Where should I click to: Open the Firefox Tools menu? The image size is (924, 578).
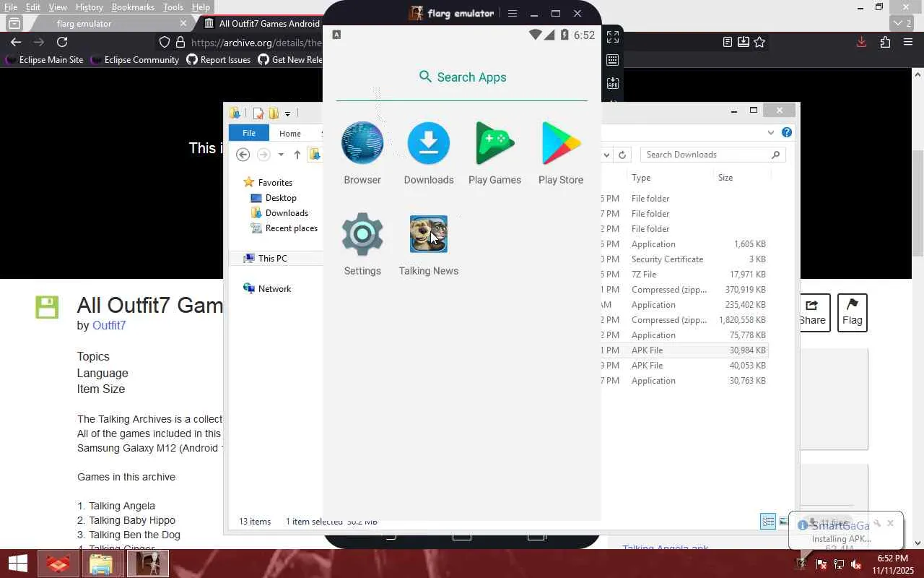tap(173, 7)
